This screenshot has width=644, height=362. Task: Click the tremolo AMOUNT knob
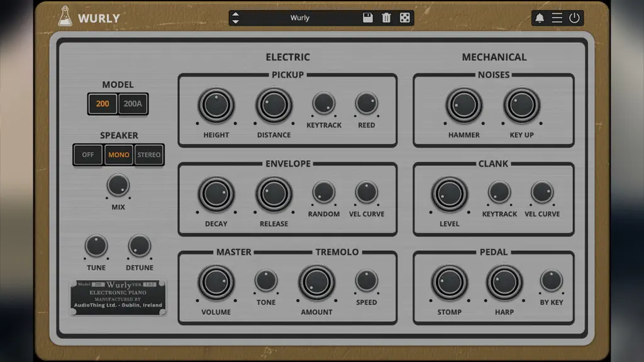pos(317,282)
